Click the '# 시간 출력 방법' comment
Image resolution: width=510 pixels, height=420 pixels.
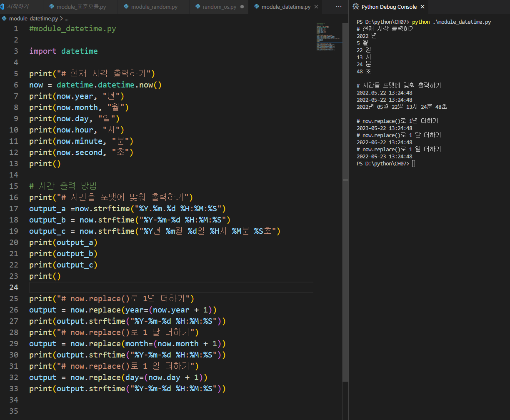pyautogui.click(x=63, y=186)
